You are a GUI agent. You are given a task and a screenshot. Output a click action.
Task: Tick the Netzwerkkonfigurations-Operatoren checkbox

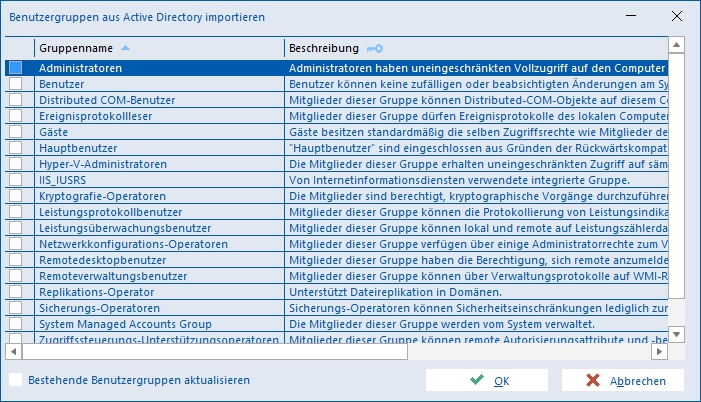pyautogui.click(x=16, y=244)
